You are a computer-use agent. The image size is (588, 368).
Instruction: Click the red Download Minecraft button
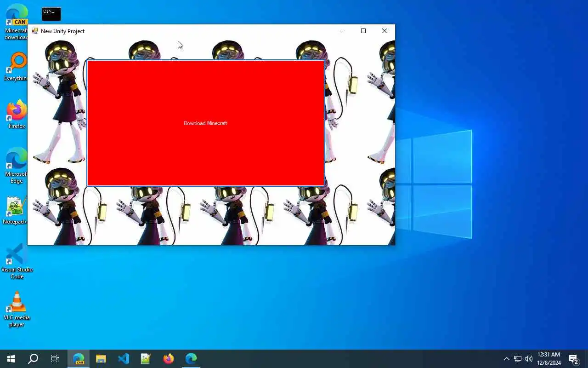[206, 123]
